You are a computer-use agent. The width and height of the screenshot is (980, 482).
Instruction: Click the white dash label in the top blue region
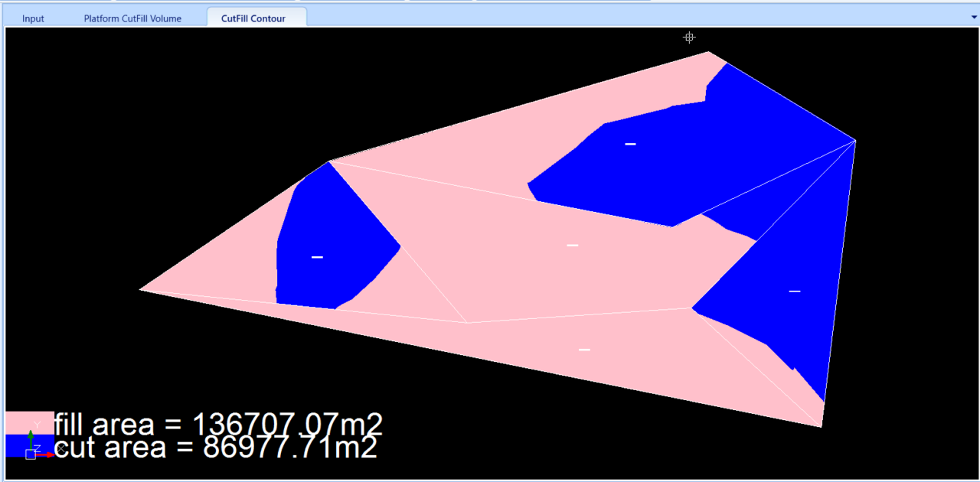[x=629, y=143]
